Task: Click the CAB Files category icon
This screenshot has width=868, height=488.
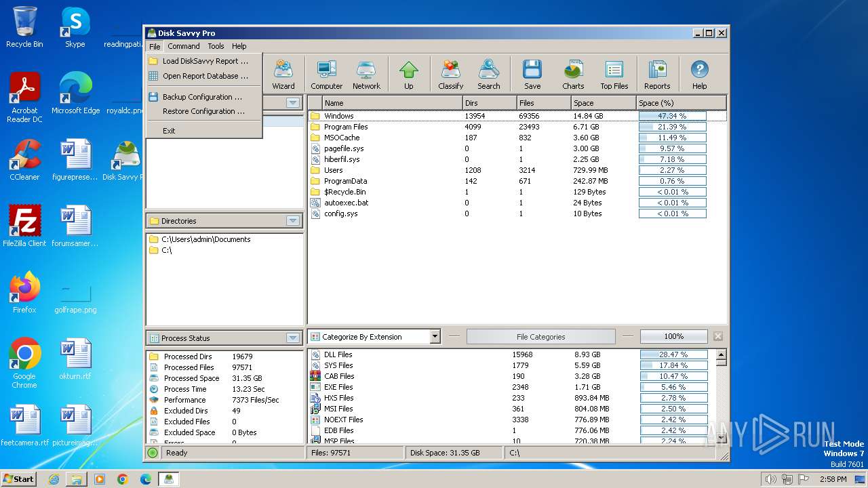Action: coord(315,376)
